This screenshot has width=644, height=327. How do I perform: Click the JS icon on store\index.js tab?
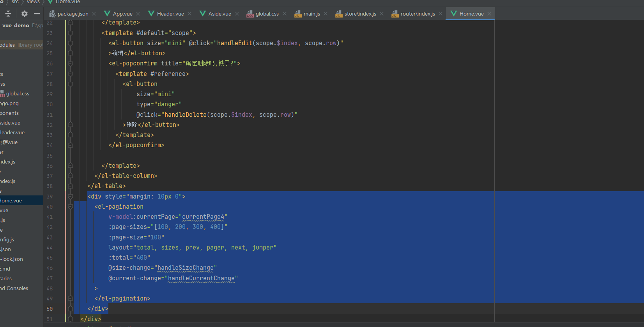tap(339, 14)
